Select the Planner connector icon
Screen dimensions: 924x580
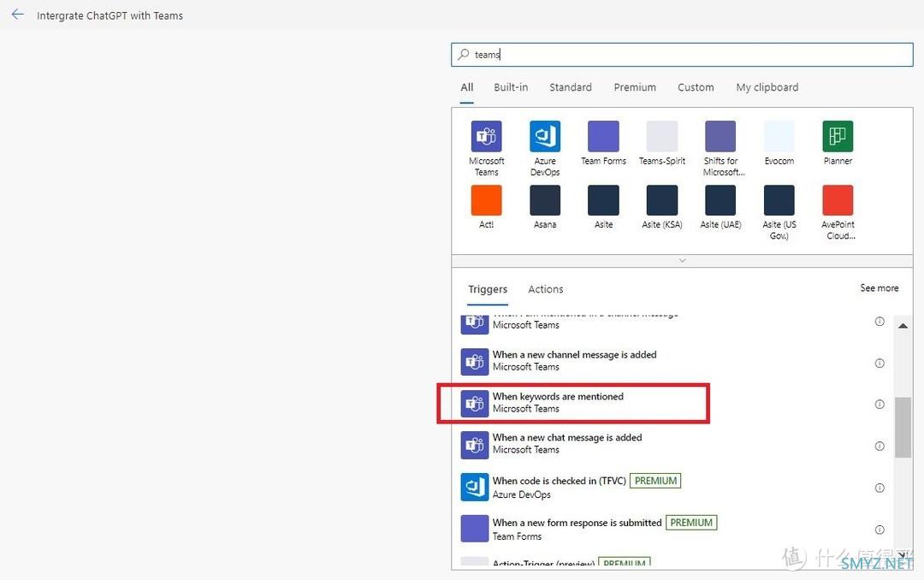tap(838, 136)
